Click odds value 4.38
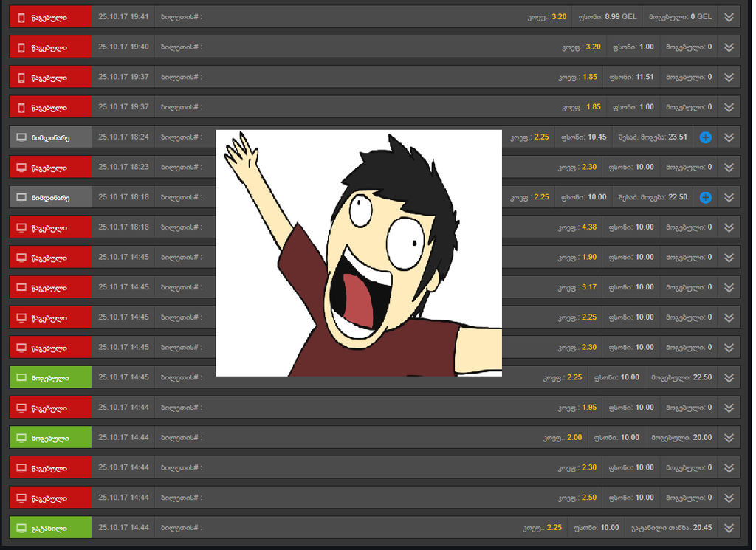756x550 pixels. pyautogui.click(x=589, y=227)
